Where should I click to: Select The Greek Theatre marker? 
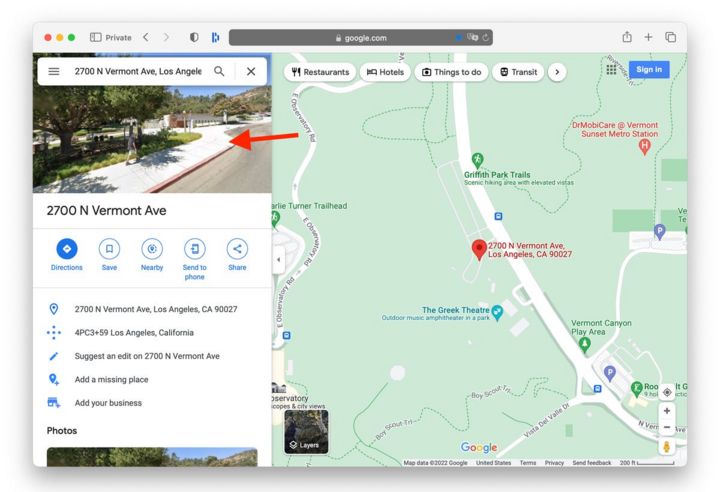pyautogui.click(x=497, y=312)
